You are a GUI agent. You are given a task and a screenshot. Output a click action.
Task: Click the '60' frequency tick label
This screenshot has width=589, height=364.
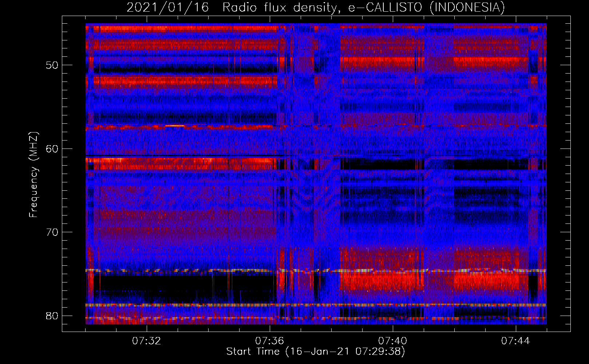[52, 149]
